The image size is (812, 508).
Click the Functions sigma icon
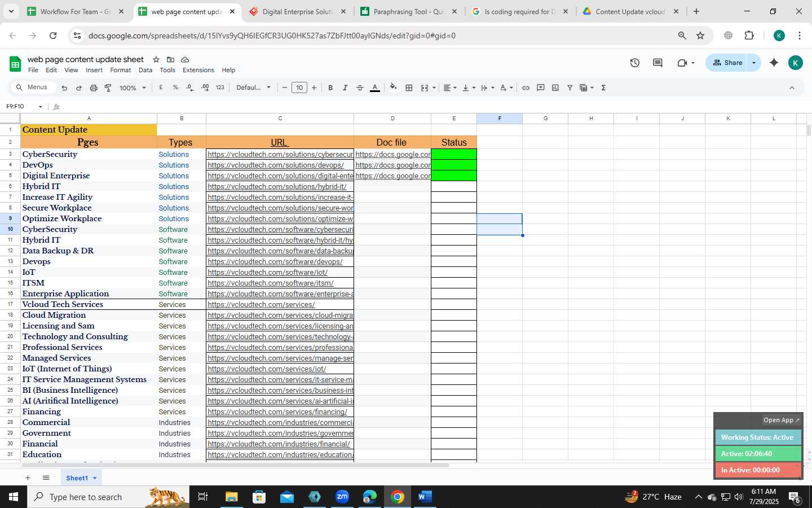tap(603, 87)
